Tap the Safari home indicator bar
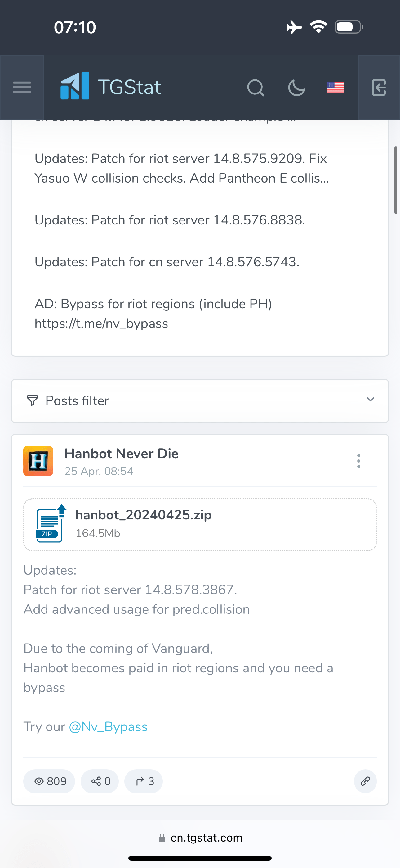400x868 pixels. click(200, 858)
